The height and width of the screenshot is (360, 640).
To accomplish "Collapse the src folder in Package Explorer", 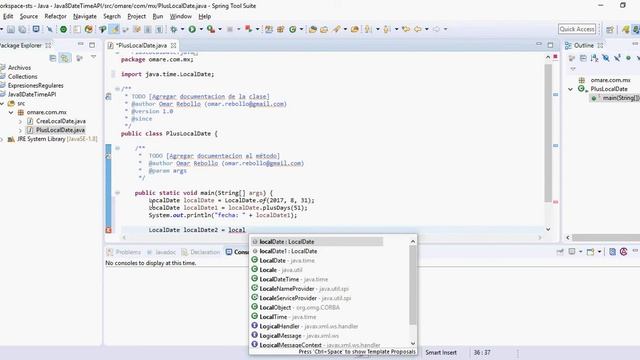I will [2, 104].
